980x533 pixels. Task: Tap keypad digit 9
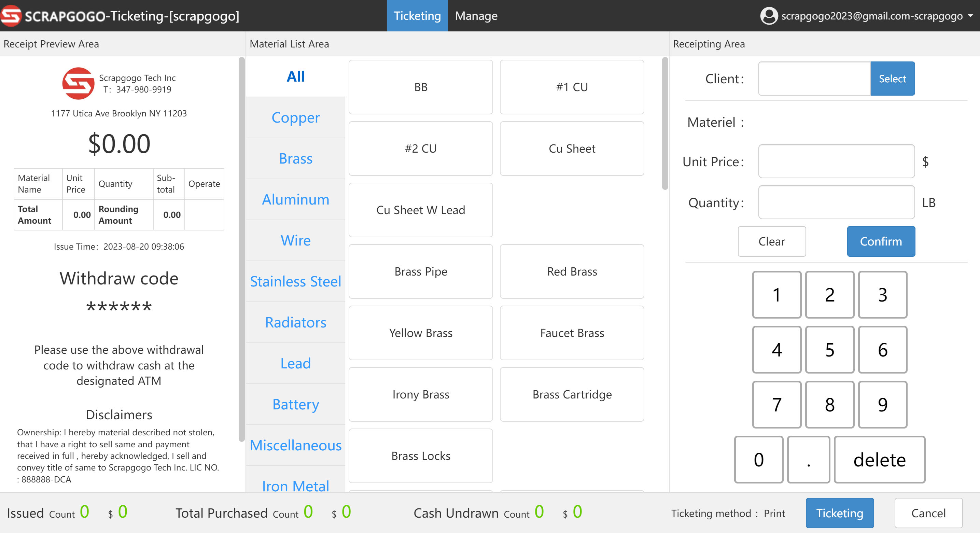tap(883, 405)
